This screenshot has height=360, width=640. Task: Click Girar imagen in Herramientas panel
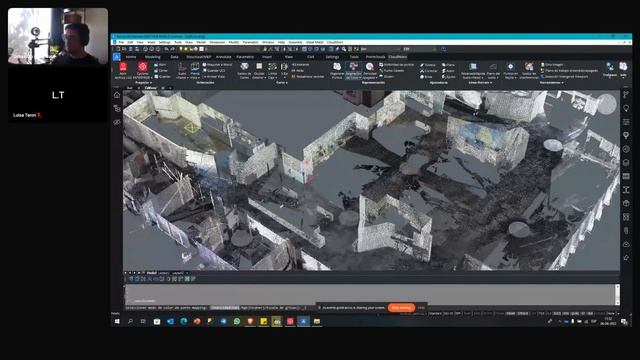point(552,65)
